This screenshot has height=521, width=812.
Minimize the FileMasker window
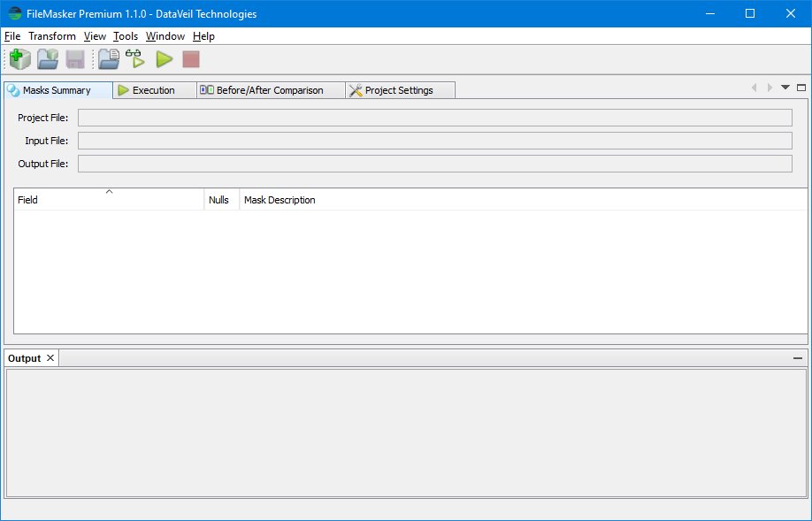710,13
